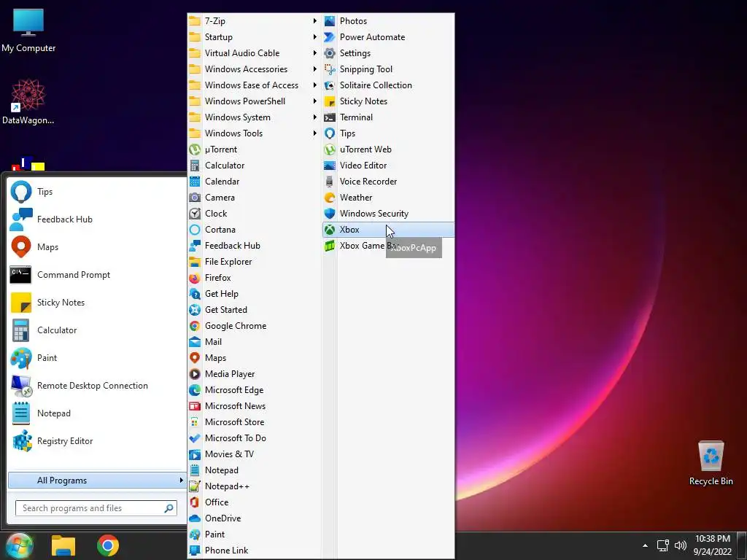Image resolution: width=747 pixels, height=560 pixels.
Task: Open the volume control in tray
Action: pyautogui.click(x=681, y=545)
